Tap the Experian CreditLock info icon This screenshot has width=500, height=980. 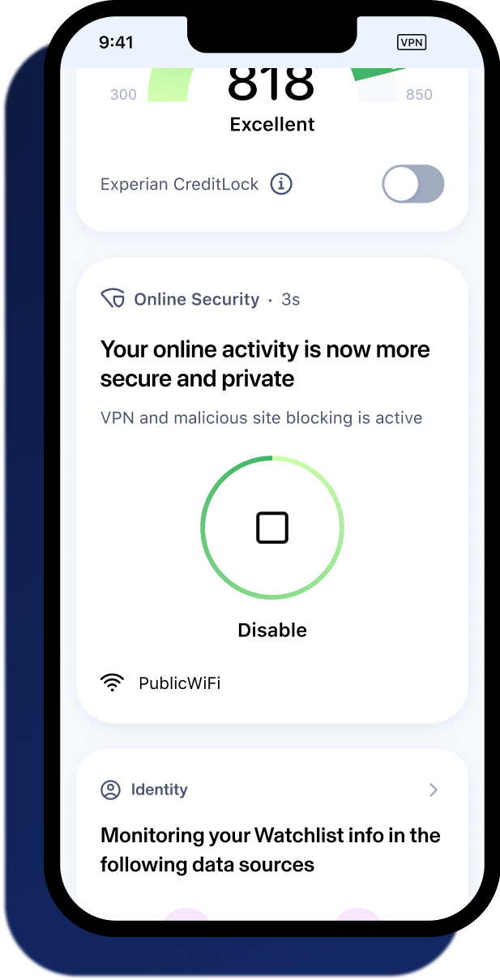[x=281, y=184]
